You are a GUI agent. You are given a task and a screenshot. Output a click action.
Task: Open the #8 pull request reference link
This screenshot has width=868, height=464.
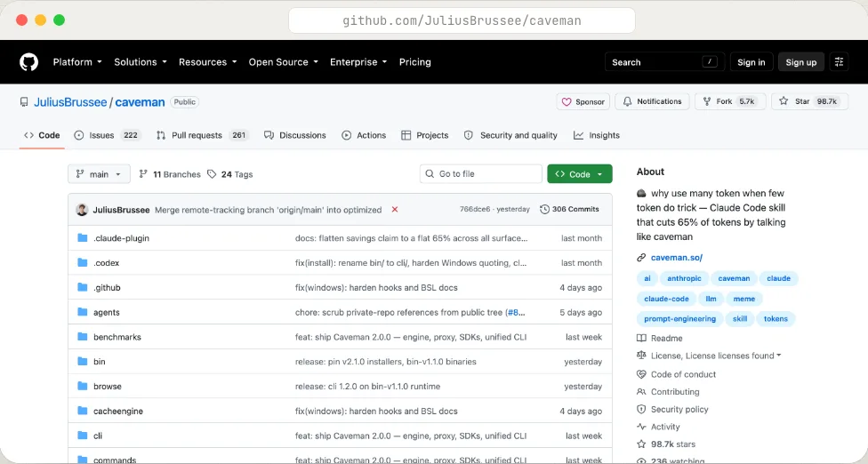click(x=516, y=312)
